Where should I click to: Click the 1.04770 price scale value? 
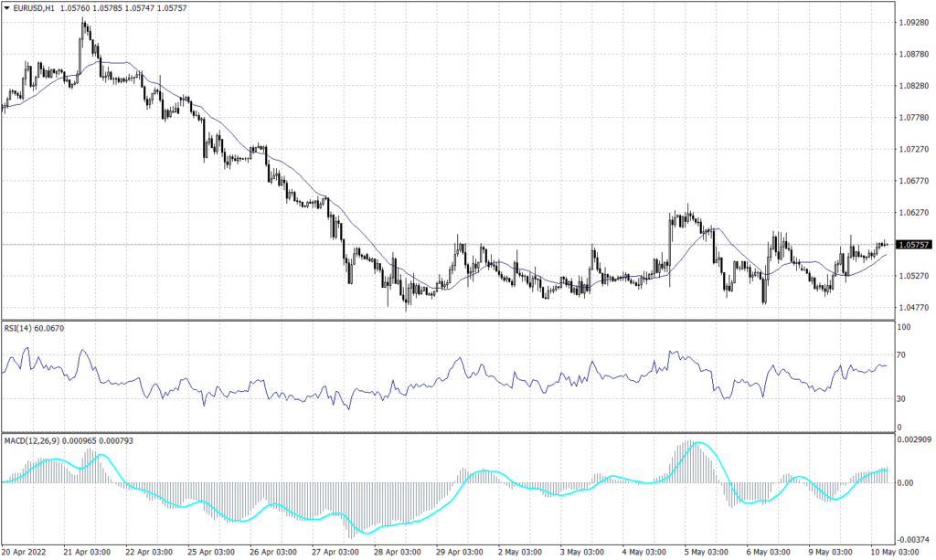point(914,305)
